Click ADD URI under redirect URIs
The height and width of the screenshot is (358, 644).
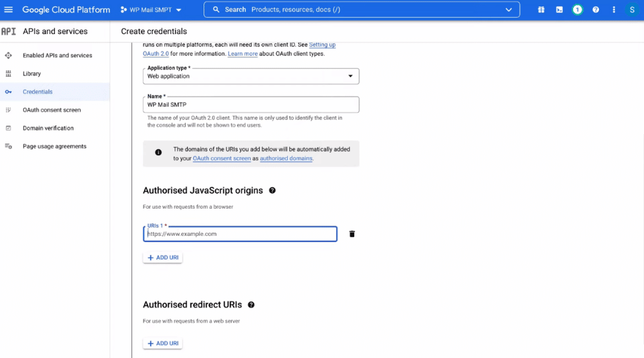pos(163,343)
